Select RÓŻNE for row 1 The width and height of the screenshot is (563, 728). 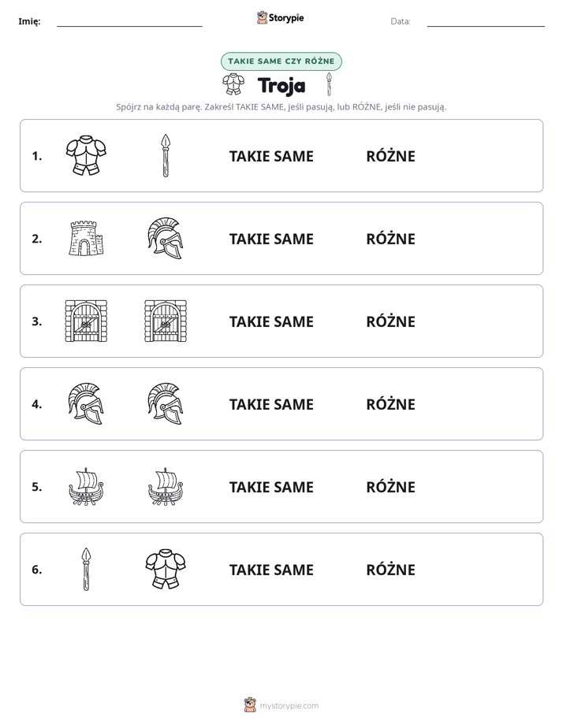[x=390, y=156]
